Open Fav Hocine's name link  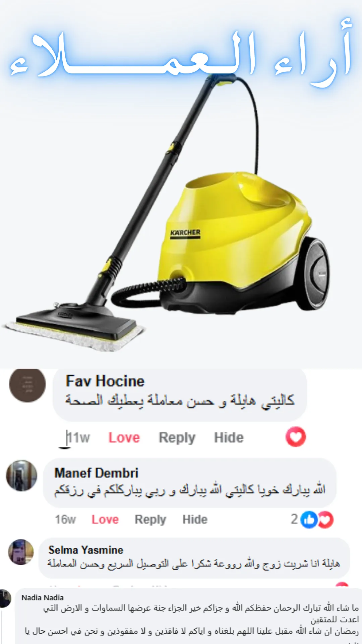105,381
